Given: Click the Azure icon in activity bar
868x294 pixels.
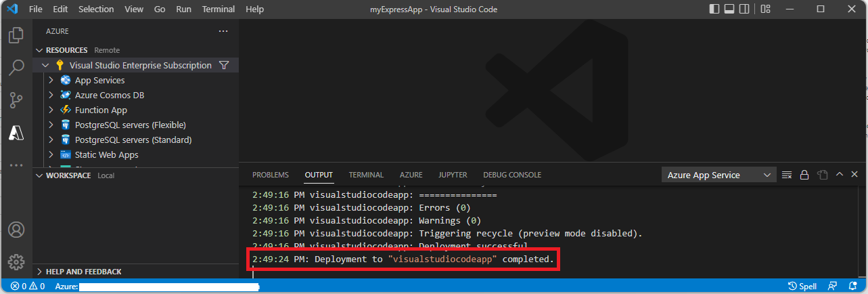Looking at the screenshot, I should pyautogui.click(x=16, y=133).
